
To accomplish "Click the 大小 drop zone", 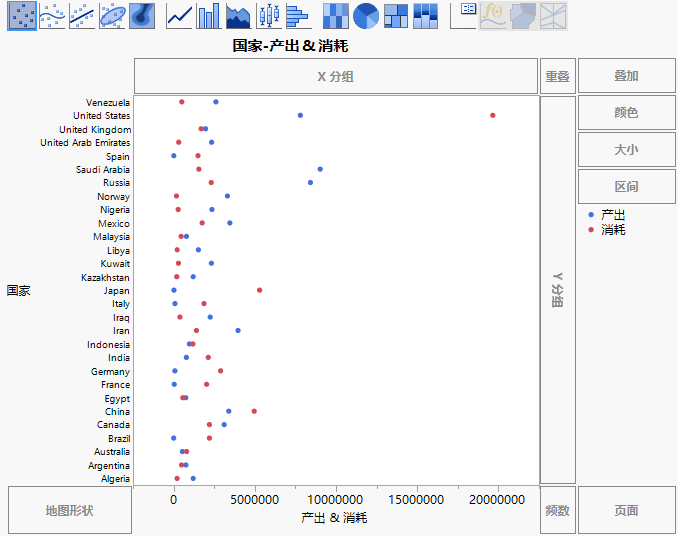I will point(626,150).
